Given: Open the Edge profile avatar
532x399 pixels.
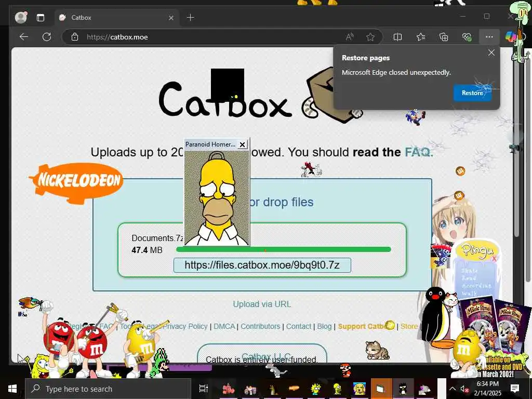Looking at the screenshot, I should 21,17.
